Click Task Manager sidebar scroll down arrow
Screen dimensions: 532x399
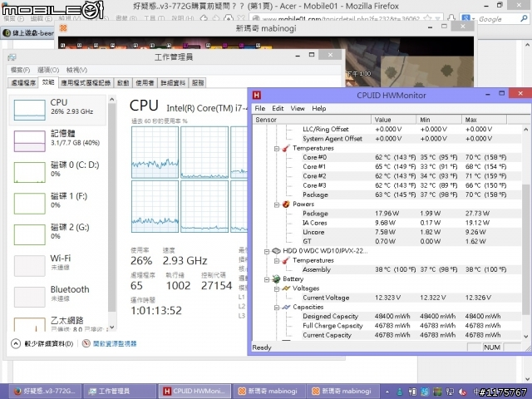pyautogui.click(x=112, y=328)
